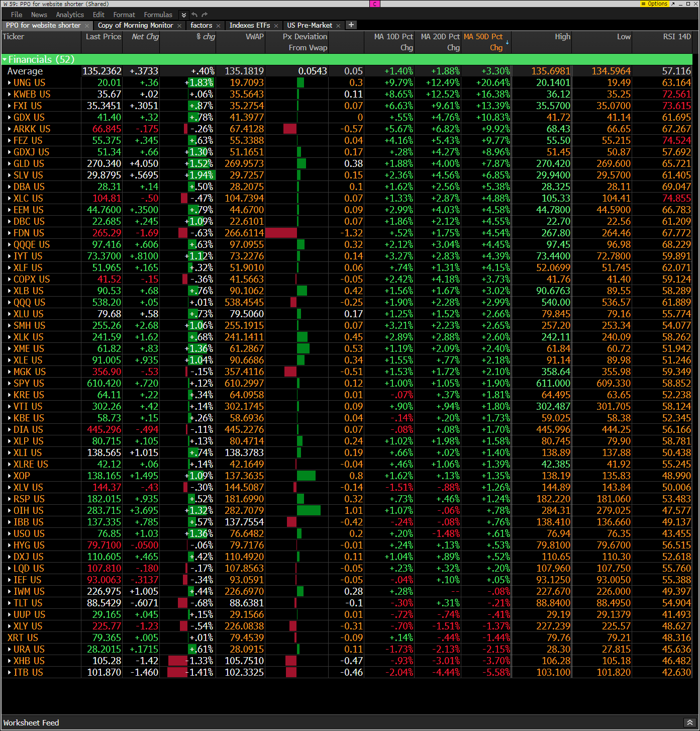The height and width of the screenshot is (731, 700).
Task: Click the Worksheet Feed label
Action: (31, 722)
